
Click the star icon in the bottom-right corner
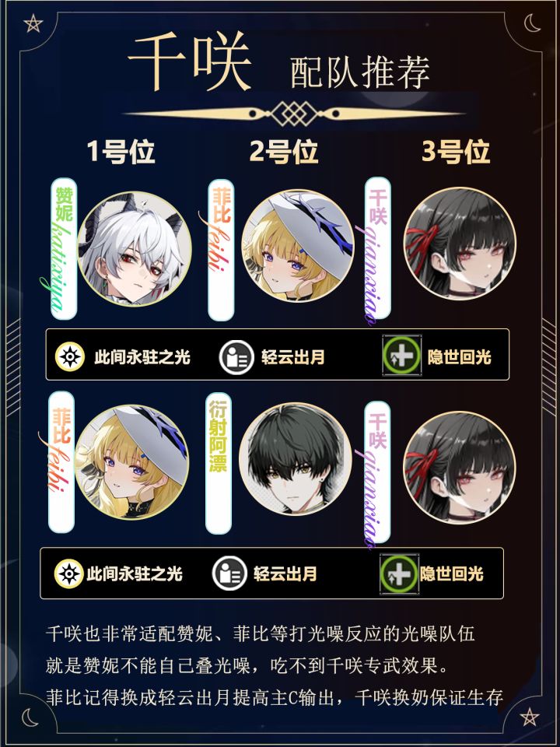tap(529, 717)
